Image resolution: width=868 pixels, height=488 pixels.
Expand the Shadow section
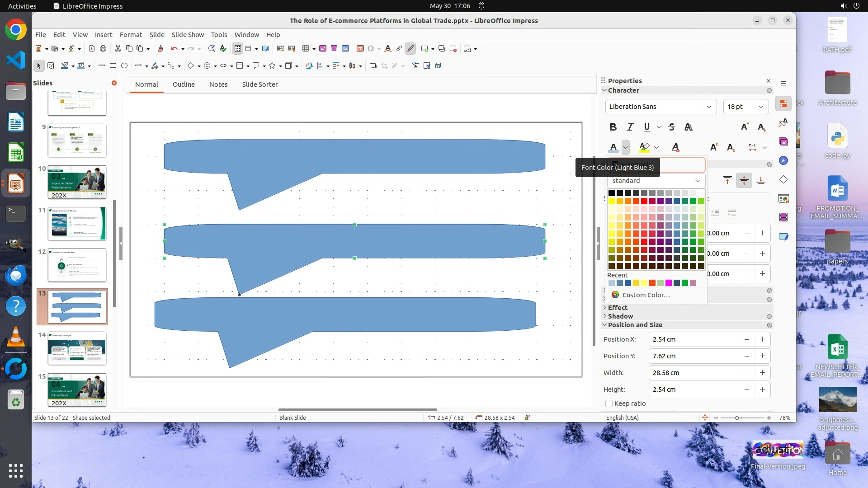[x=620, y=316]
